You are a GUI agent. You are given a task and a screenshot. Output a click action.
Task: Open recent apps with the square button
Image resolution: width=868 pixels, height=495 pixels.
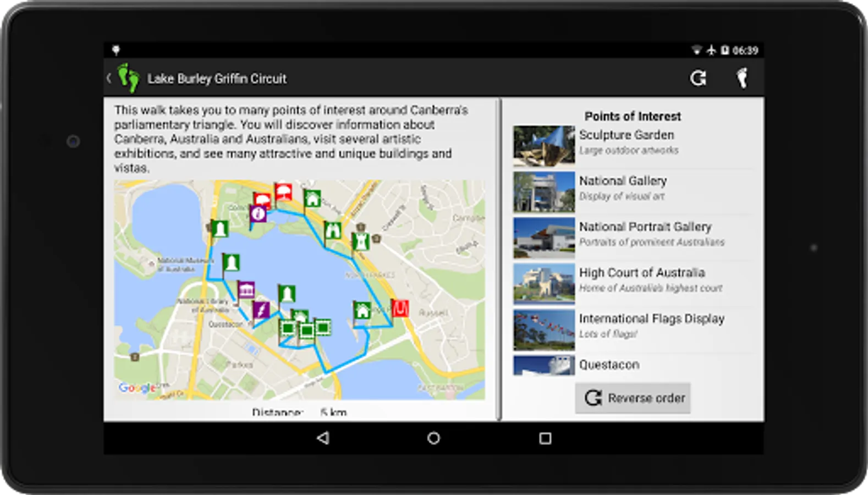pyautogui.click(x=545, y=438)
